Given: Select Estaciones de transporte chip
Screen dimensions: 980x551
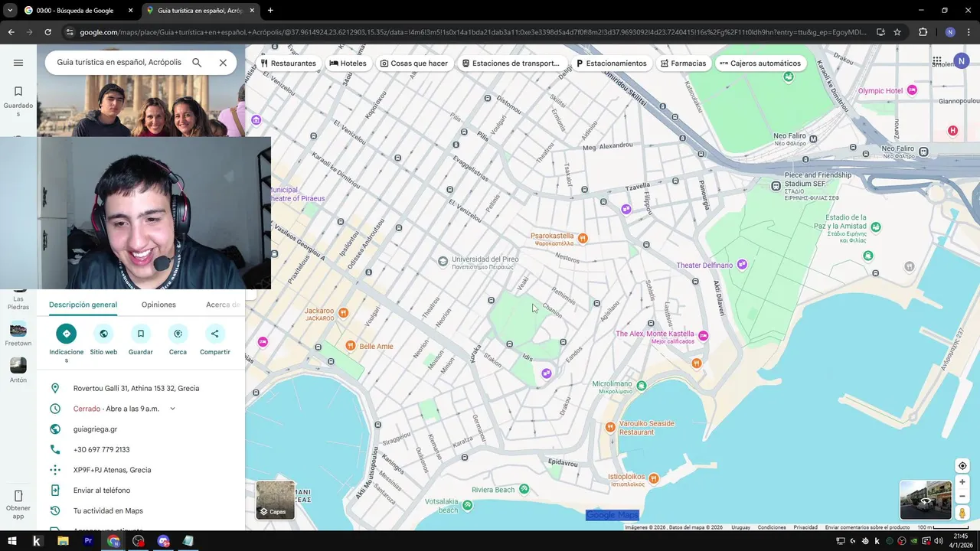Looking at the screenshot, I should [x=511, y=64].
